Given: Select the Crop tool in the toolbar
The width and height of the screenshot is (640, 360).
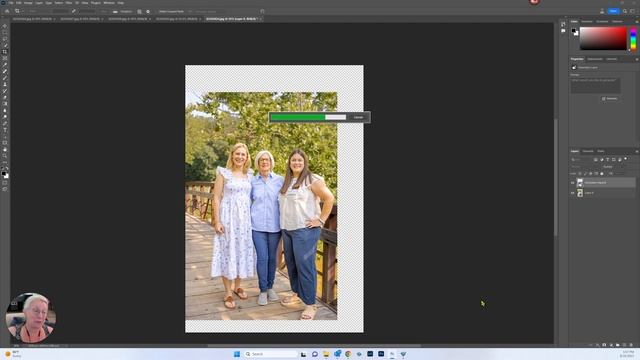Looking at the screenshot, I should pos(5,52).
